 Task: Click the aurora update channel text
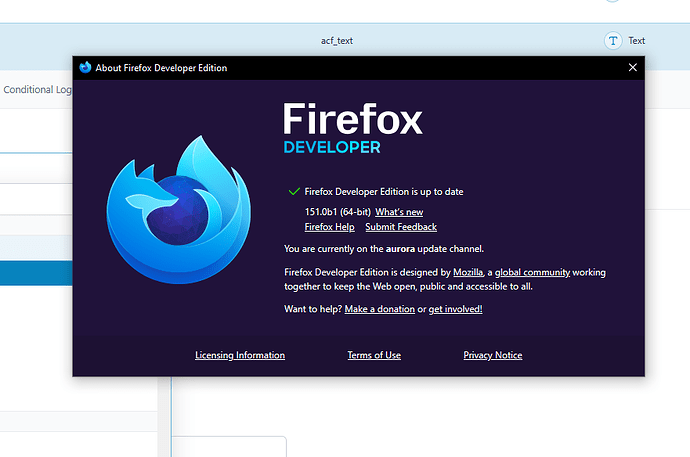(x=384, y=249)
